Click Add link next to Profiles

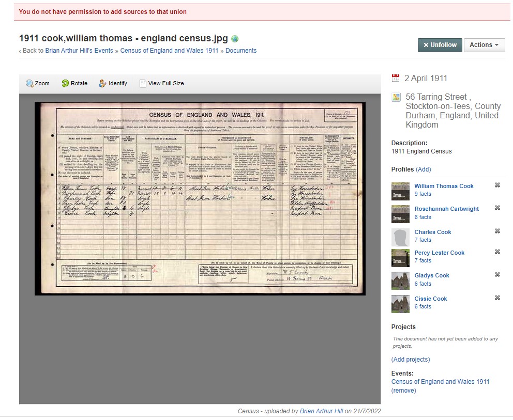point(424,169)
